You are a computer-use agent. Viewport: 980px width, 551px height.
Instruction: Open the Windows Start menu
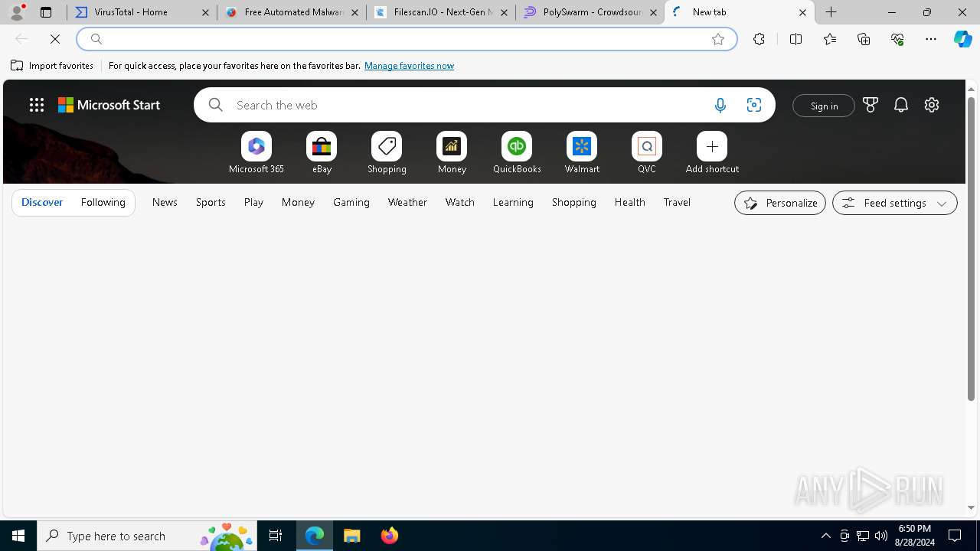tap(18, 536)
